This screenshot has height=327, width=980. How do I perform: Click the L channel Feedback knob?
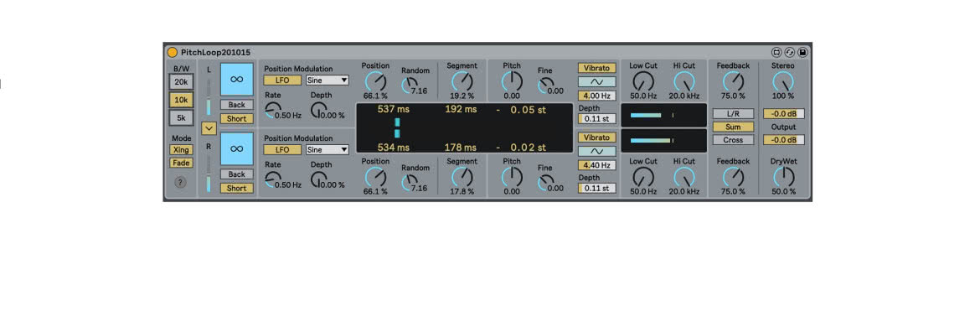click(x=733, y=81)
